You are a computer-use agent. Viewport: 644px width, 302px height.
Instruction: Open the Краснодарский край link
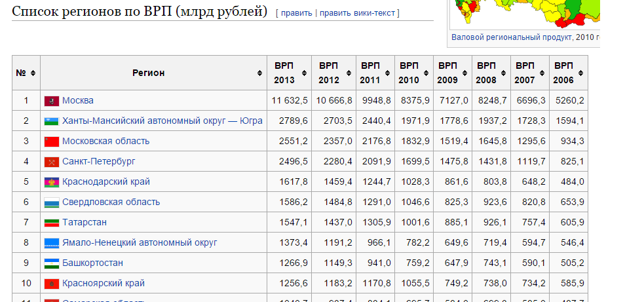(x=106, y=181)
